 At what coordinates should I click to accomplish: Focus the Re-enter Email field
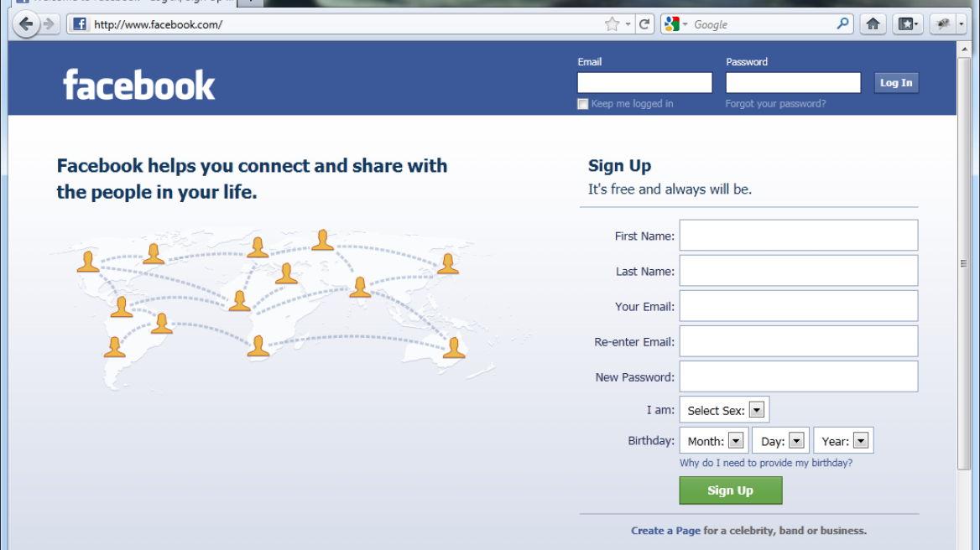799,341
